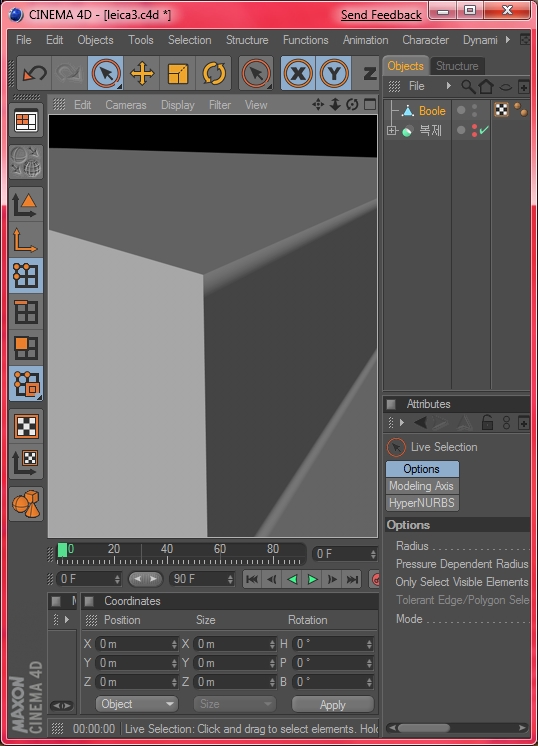
Task: Select the Scale tool
Action: (x=177, y=73)
